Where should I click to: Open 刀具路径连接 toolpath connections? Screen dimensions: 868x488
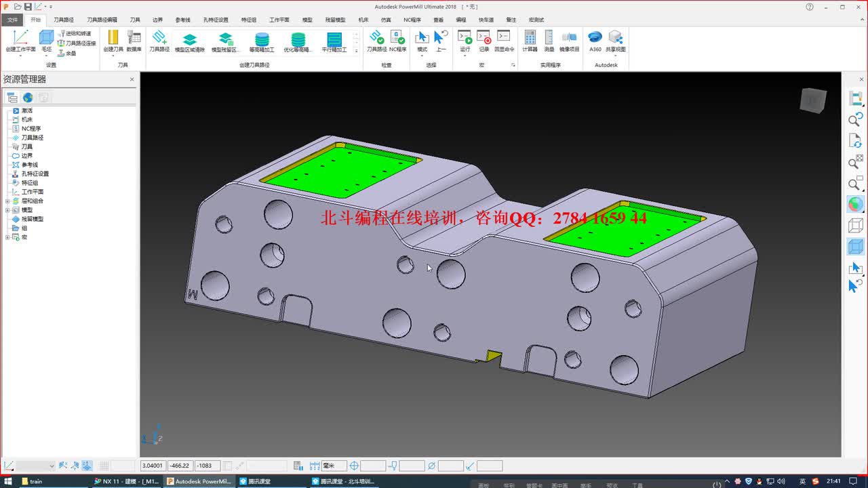click(77, 43)
